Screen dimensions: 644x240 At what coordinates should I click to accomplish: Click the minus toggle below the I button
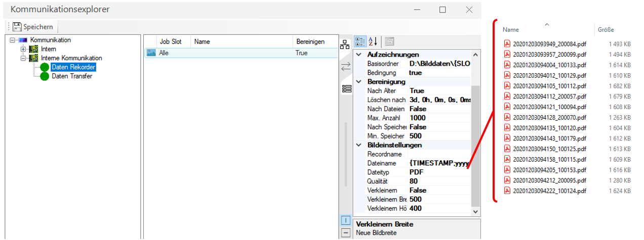pos(346,233)
